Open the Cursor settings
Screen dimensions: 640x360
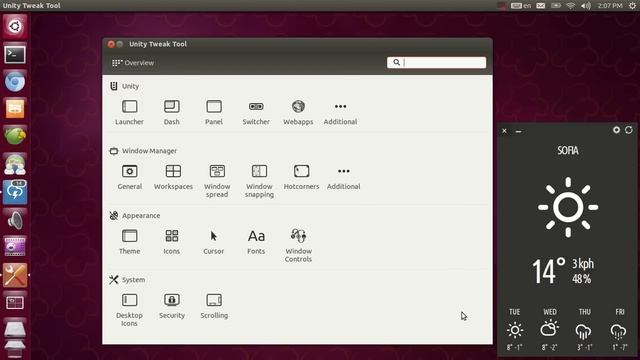coord(213,242)
